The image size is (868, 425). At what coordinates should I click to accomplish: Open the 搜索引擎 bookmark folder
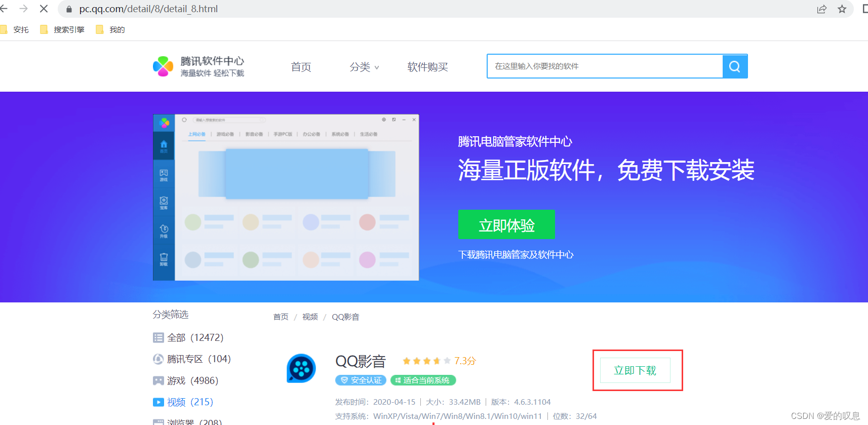[62, 30]
